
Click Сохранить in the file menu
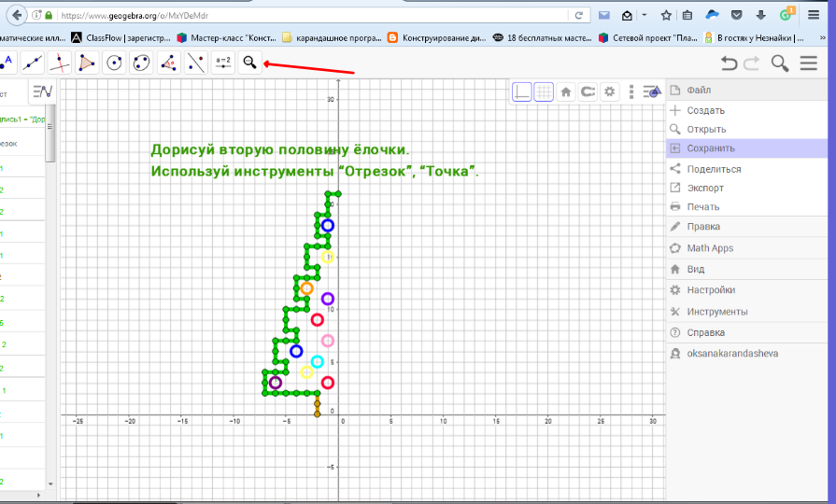(x=711, y=148)
